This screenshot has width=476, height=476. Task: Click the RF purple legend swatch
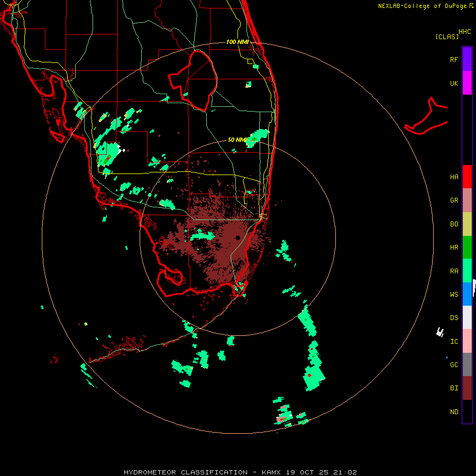click(x=467, y=59)
